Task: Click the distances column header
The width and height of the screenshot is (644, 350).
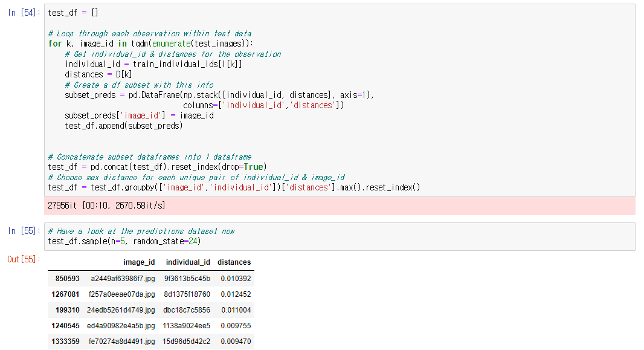Action: tap(234, 262)
